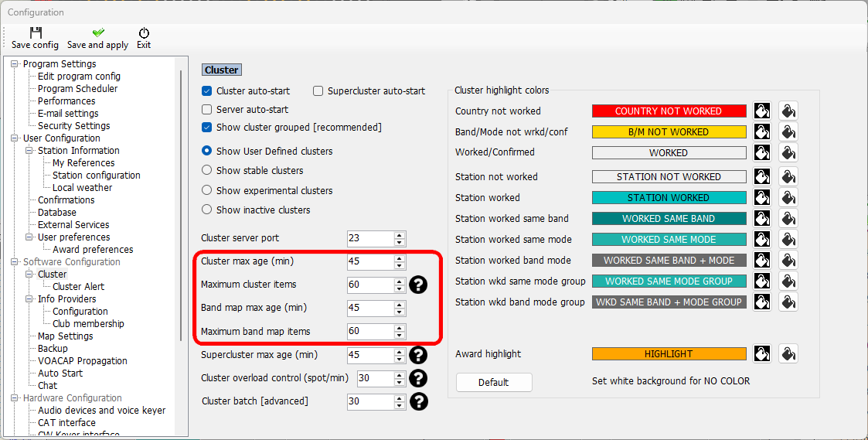The width and height of the screenshot is (868, 440).
Task: Click white-background paint bucket for Worked/Confirmed
Action: click(788, 152)
